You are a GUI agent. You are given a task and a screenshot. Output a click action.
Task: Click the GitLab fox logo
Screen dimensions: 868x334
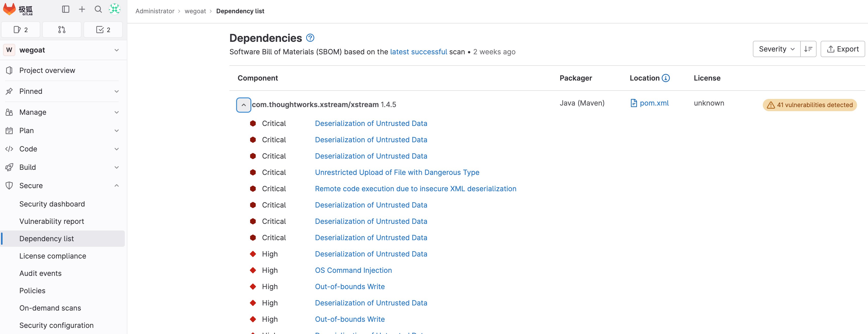tap(9, 9)
